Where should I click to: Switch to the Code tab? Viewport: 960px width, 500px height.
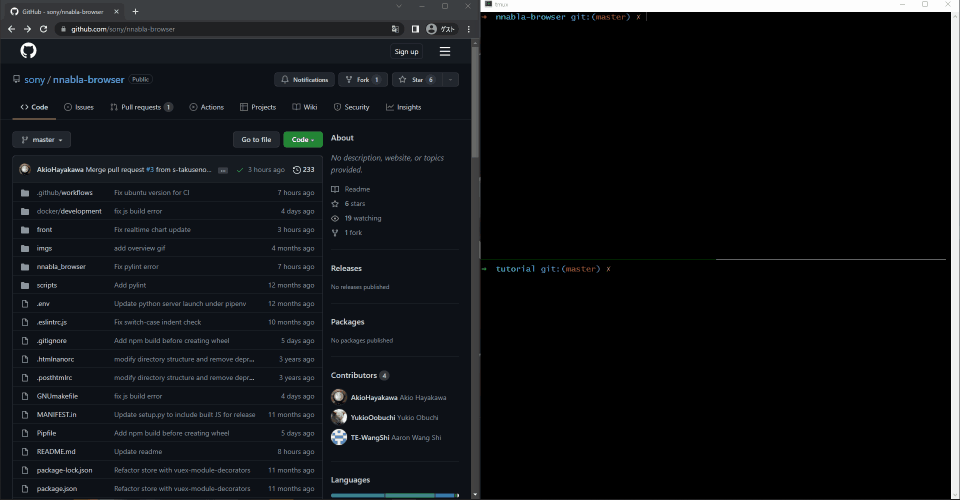click(x=34, y=107)
